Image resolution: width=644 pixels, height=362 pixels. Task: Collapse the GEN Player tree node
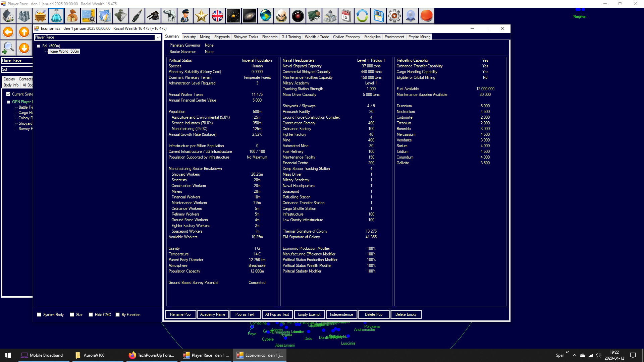coord(8,102)
